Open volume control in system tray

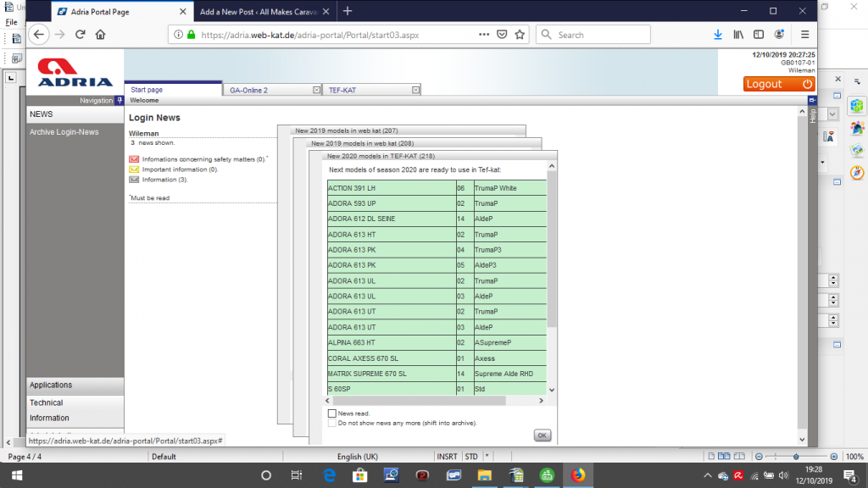pos(783,475)
